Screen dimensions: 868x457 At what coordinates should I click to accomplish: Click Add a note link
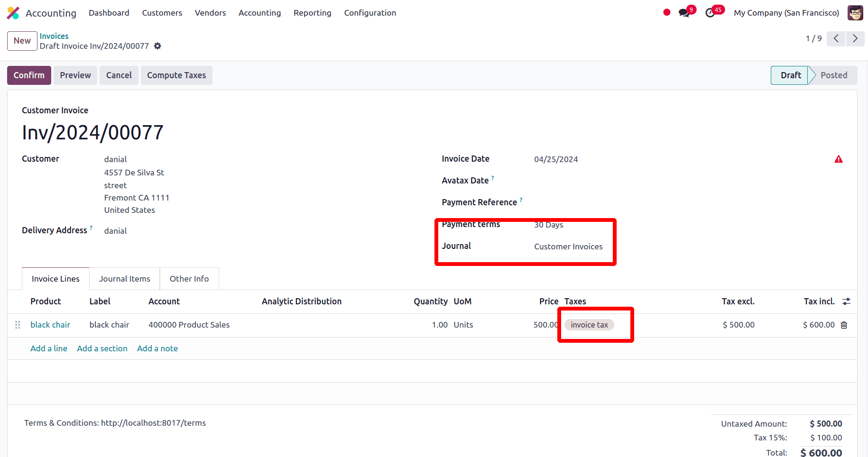[157, 348]
